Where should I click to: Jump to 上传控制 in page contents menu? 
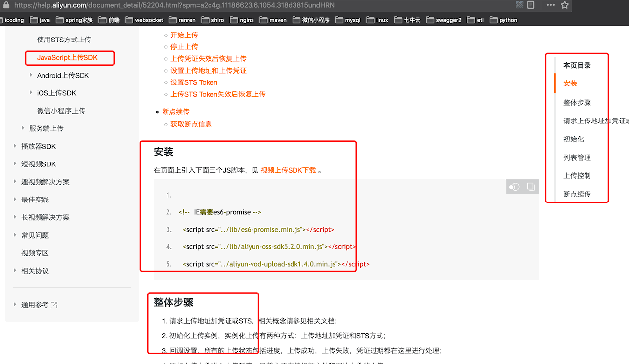[x=577, y=175]
